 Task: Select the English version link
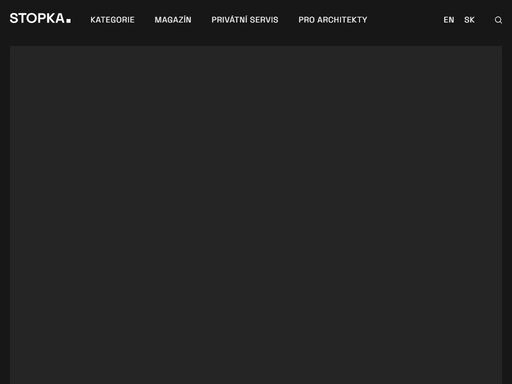point(449,20)
